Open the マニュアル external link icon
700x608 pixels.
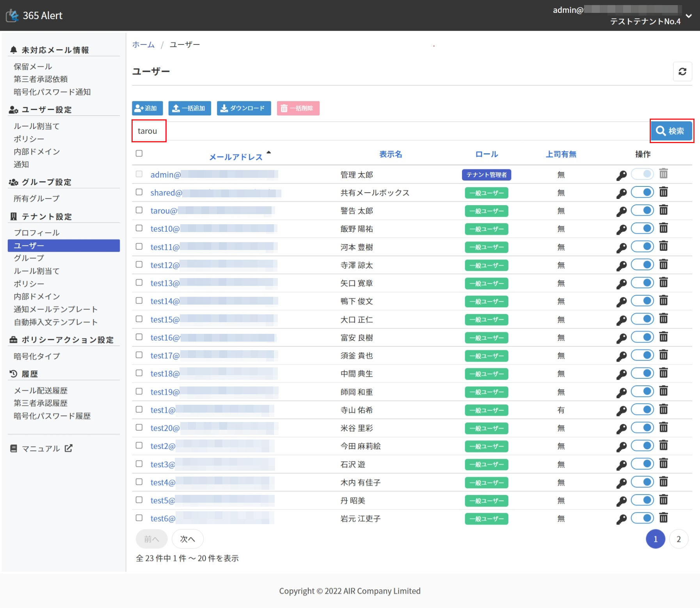[x=69, y=448]
